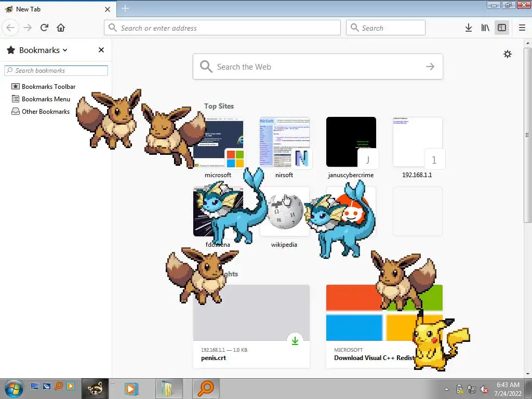Viewport: 532px width, 399px height.
Task: Click the Top Sites section heading
Action: [x=219, y=106]
